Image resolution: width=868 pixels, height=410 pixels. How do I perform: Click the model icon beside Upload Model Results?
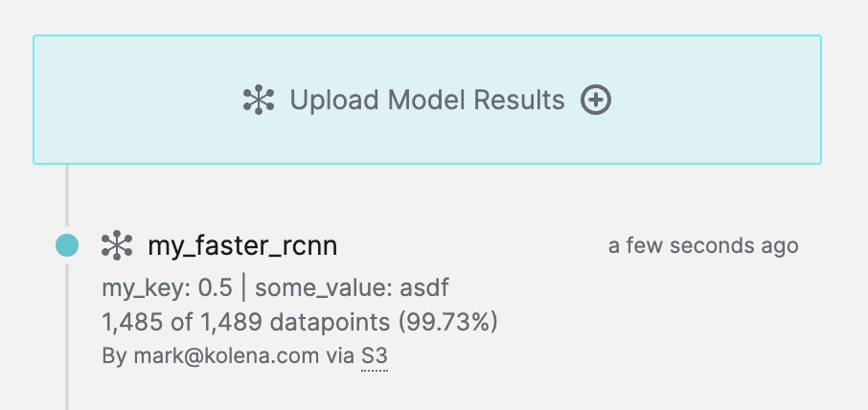pyautogui.click(x=259, y=100)
